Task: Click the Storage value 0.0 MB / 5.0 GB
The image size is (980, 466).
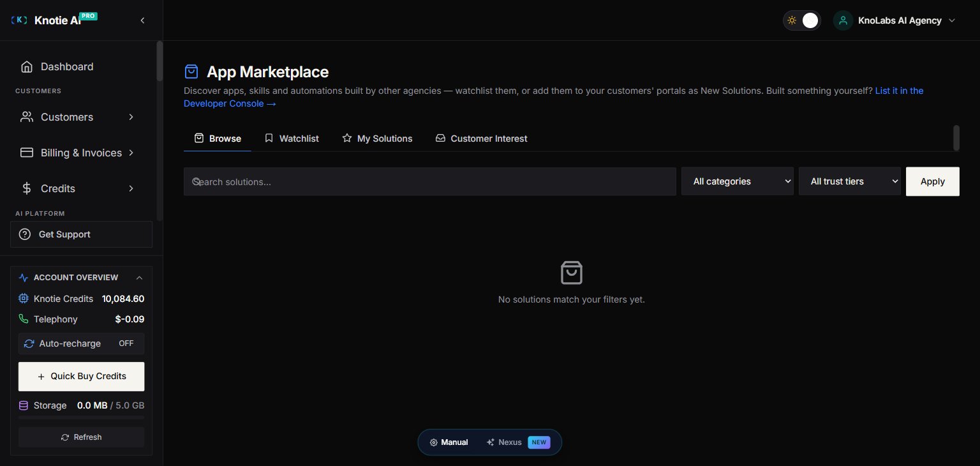Action: (x=110, y=405)
